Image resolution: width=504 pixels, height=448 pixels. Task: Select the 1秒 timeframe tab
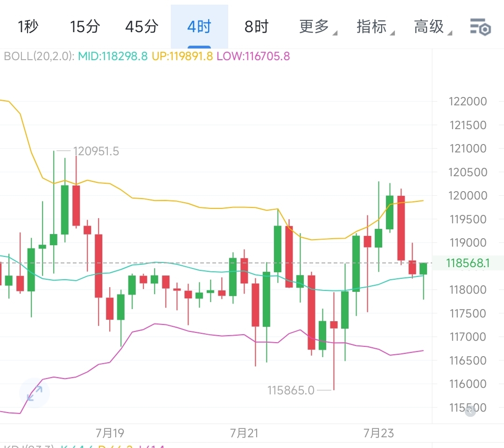pyautogui.click(x=28, y=27)
